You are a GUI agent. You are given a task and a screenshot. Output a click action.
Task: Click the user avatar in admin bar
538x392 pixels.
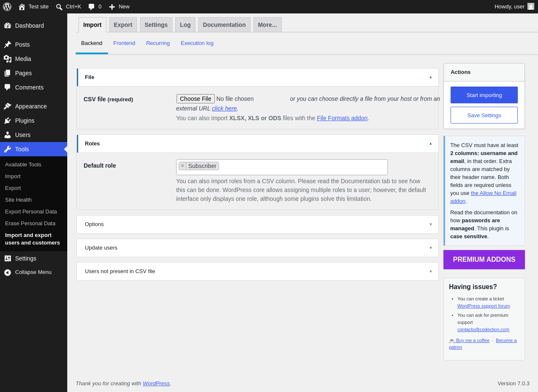[x=531, y=6]
